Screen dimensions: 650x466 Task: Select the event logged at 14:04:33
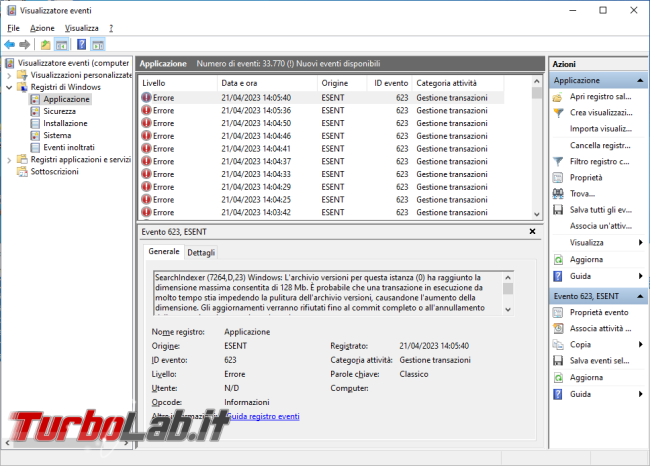(321, 174)
